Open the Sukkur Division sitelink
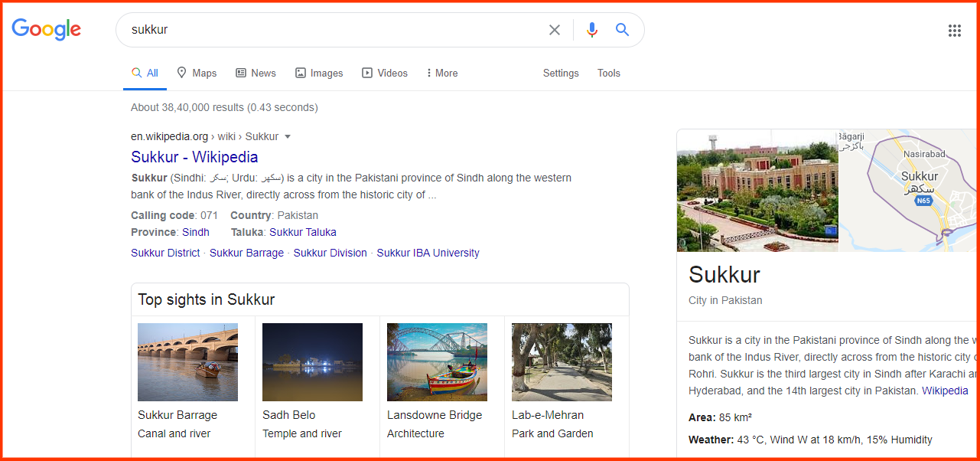This screenshot has height=461, width=980. tap(330, 253)
